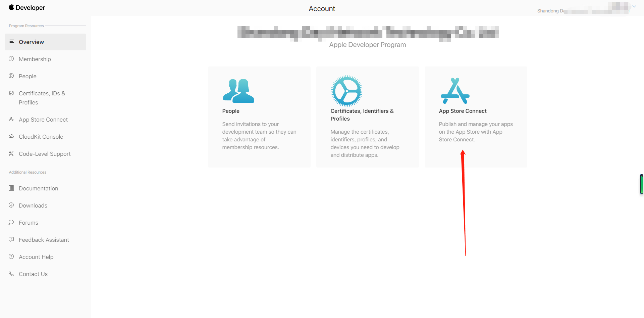Click the App Store Connect sidebar icon
Image resolution: width=644 pixels, height=318 pixels.
(11, 119)
